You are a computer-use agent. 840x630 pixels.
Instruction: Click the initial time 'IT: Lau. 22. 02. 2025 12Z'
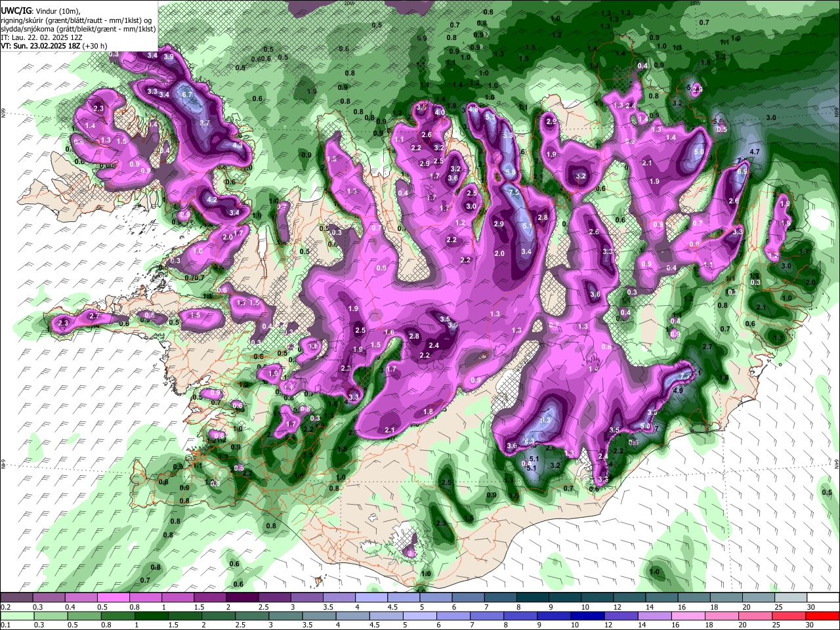coord(42,37)
